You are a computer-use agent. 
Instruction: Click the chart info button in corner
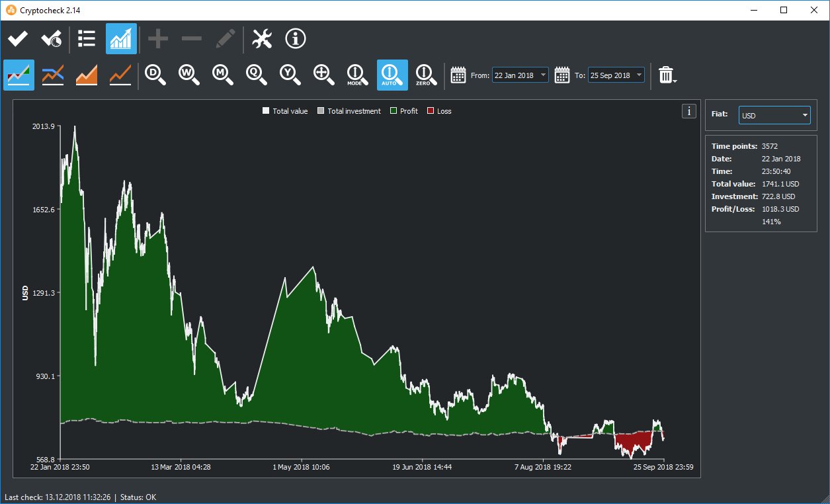(x=689, y=111)
